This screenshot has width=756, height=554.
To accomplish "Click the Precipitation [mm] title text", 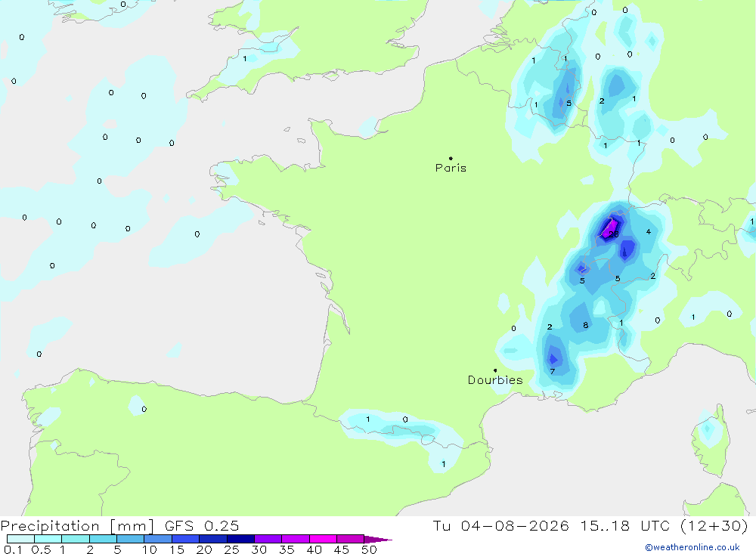I will tap(77, 526).
